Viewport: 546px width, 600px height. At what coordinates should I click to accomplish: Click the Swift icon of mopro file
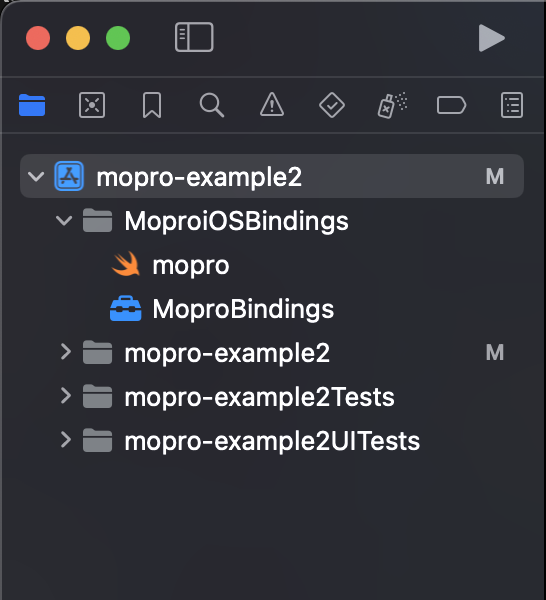click(x=126, y=264)
